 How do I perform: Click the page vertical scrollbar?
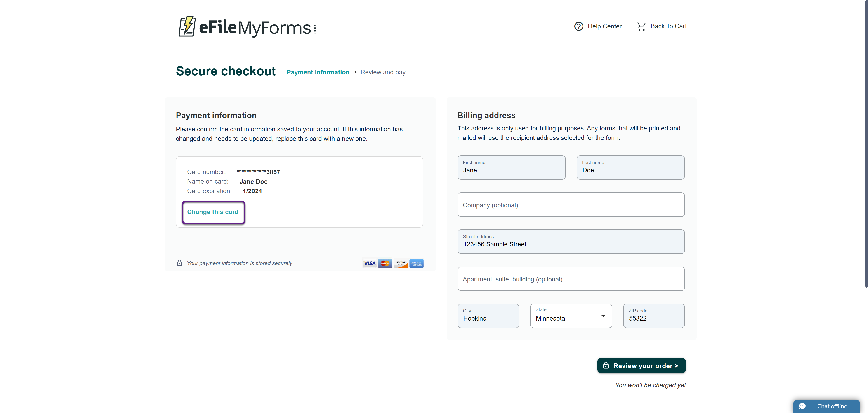click(x=866, y=145)
